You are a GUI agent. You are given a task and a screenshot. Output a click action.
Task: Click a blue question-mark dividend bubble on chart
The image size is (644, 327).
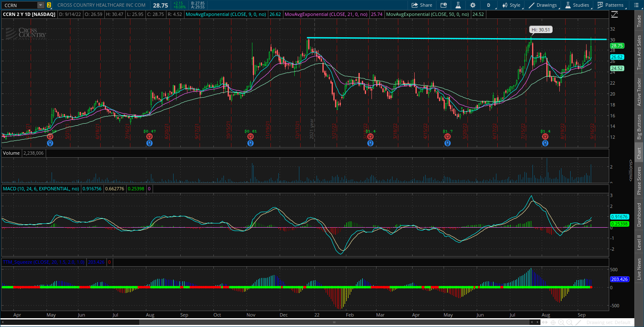[50, 143]
